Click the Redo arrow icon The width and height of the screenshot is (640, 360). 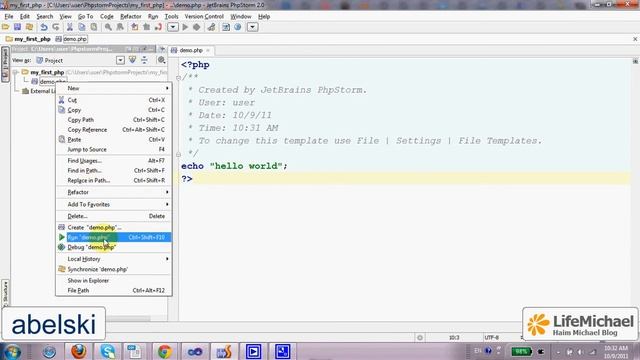click(56, 27)
